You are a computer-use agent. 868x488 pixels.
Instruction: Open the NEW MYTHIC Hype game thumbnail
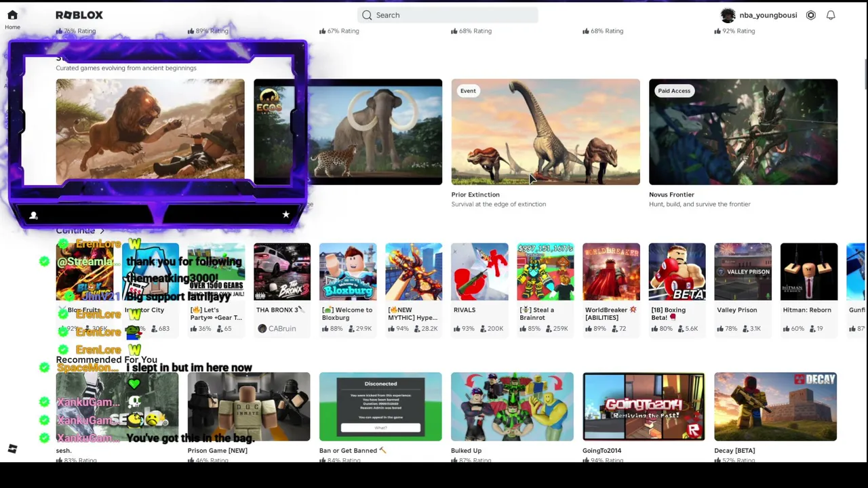pos(414,271)
